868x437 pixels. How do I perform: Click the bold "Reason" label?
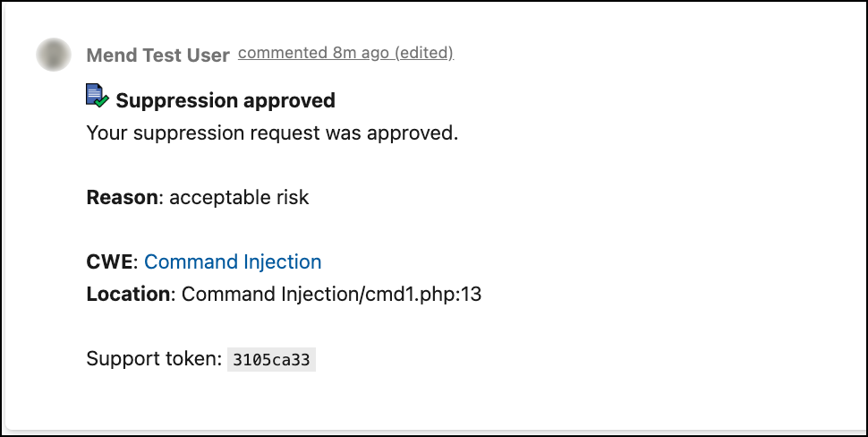pyautogui.click(x=122, y=198)
